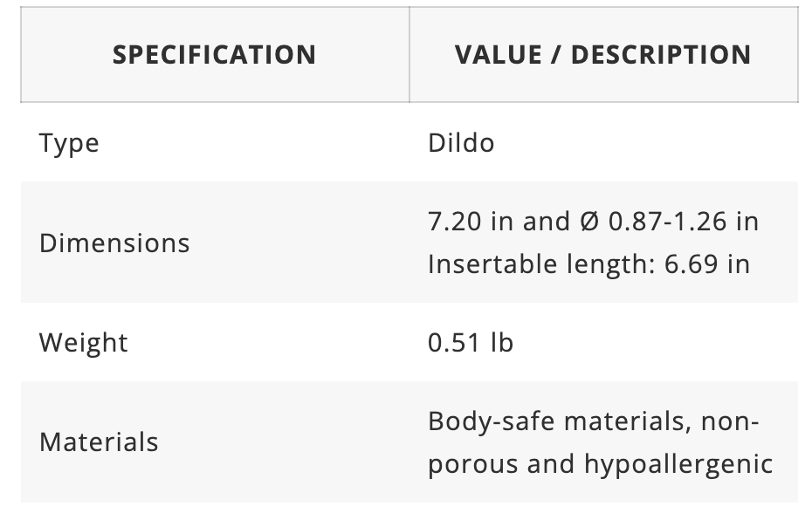Select the Materials row label

point(99,441)
